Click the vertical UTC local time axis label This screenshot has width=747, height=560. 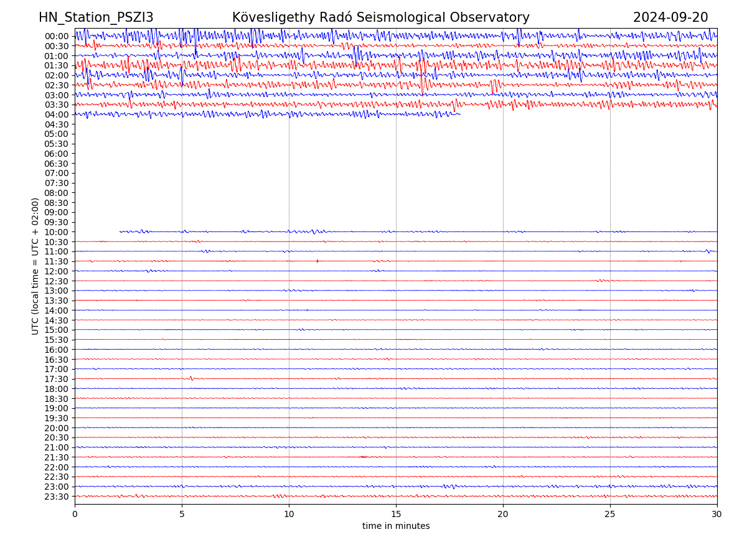click(x=35, y=266)
